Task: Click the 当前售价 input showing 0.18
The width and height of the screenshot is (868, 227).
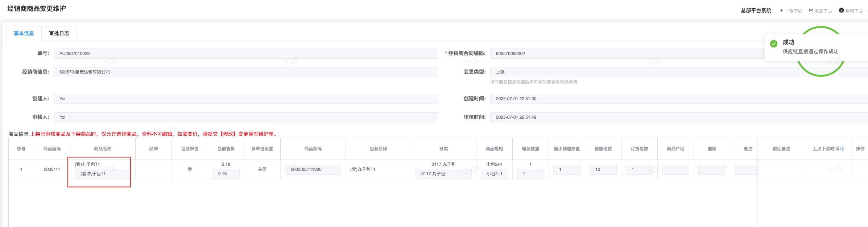Action: (226, 174)
